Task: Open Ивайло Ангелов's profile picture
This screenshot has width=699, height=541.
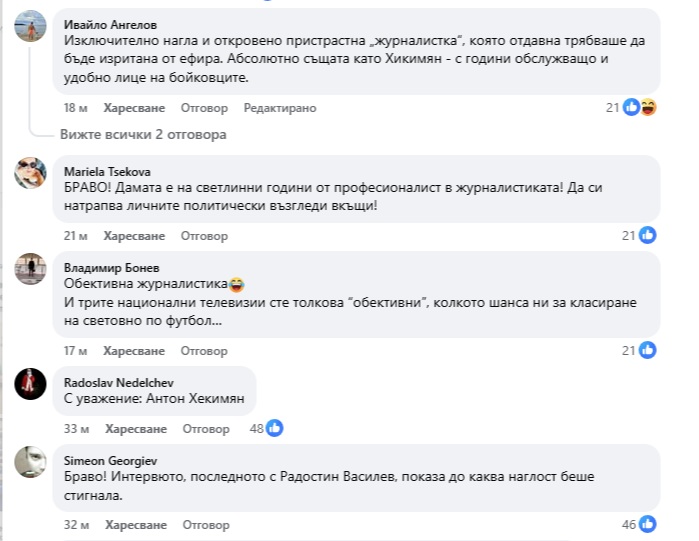Action: 30,29
